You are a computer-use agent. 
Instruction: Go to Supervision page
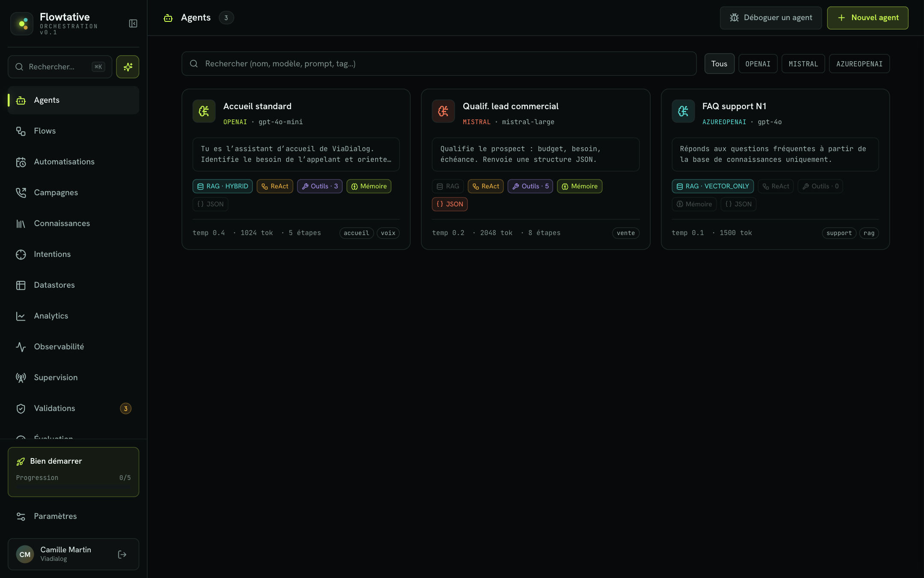[73, 378]
